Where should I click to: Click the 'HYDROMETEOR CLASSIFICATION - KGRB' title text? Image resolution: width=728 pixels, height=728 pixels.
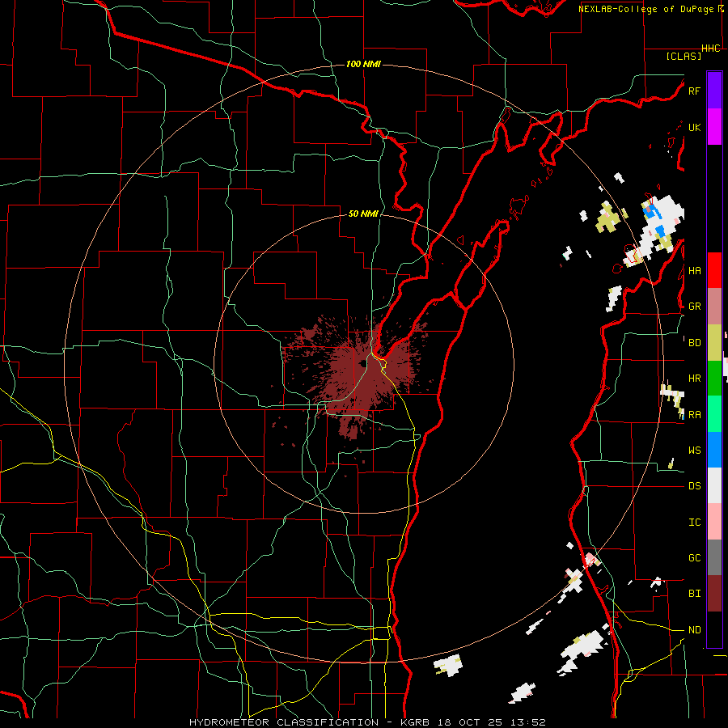point(310,722)
